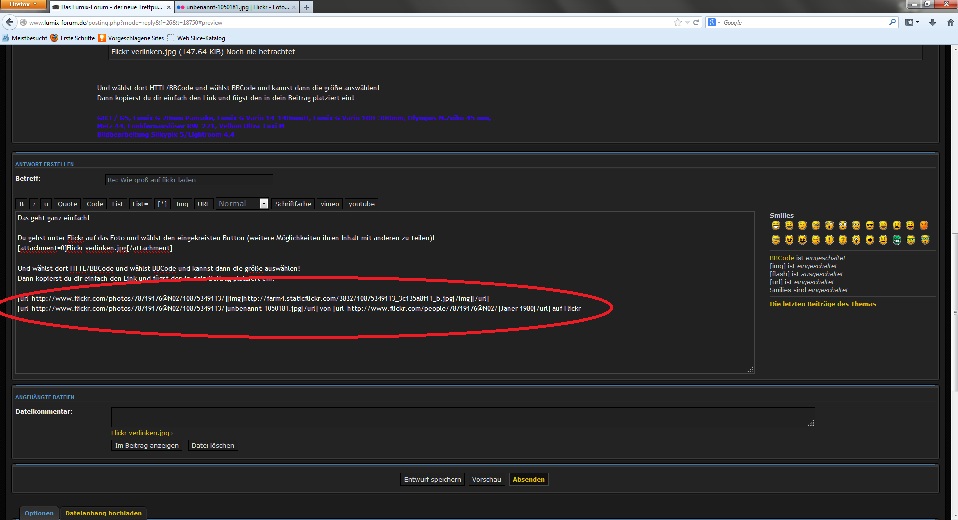Open the downloads arrow icon in toolbar
958x520 pixels.
pos(932,23)
